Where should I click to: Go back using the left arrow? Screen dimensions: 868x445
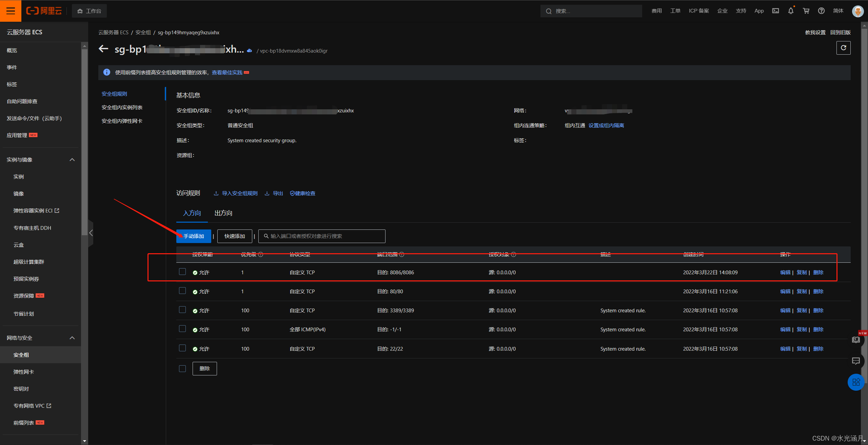[103, 49]
